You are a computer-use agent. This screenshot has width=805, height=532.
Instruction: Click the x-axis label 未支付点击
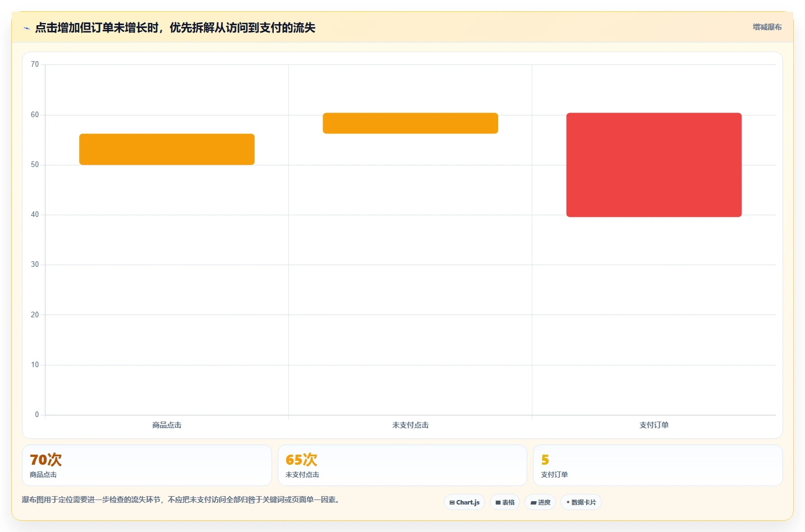pyautogui.click(x=410, y=425)
